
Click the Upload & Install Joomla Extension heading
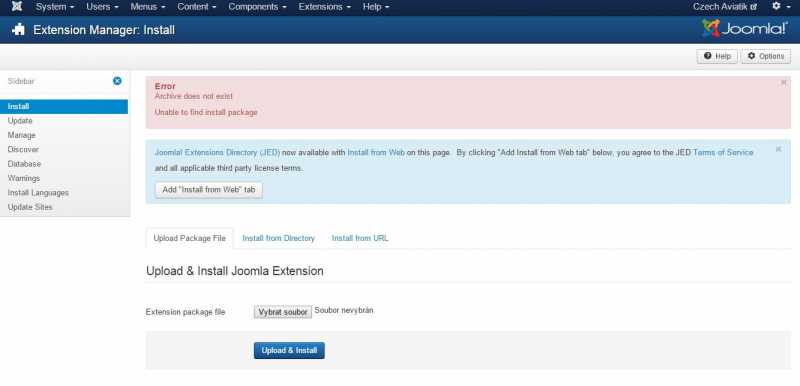pos(235,271)
